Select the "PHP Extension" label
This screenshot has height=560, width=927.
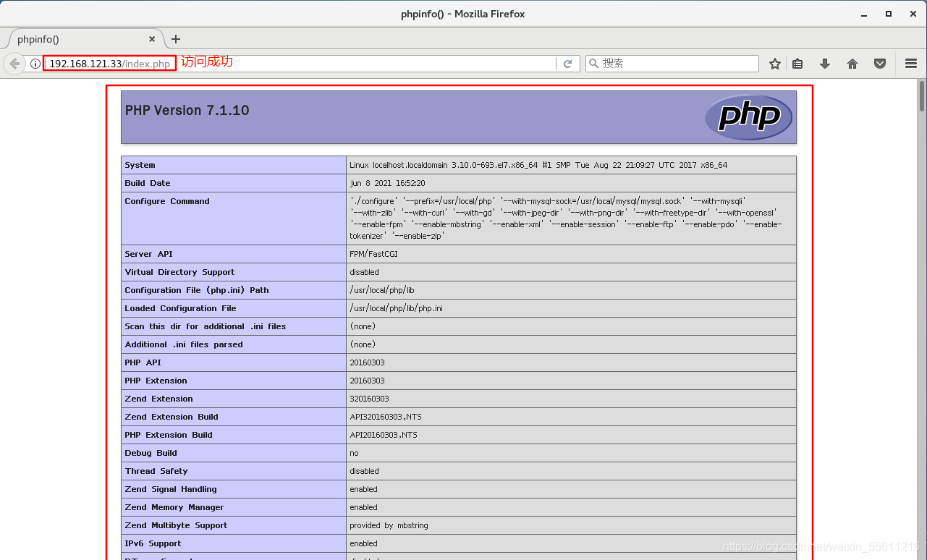pyautogui.click(x=156, y=381)
